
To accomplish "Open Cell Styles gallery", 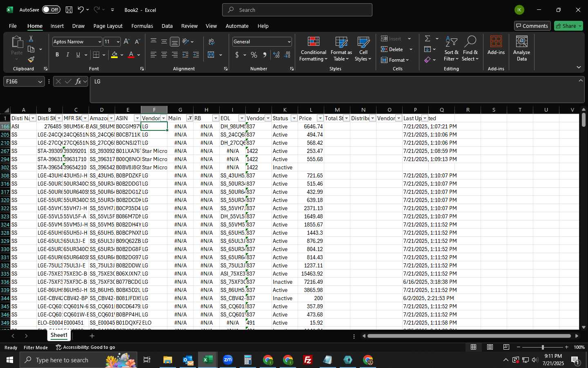I will pyautogui.click(x=363, y=49).
